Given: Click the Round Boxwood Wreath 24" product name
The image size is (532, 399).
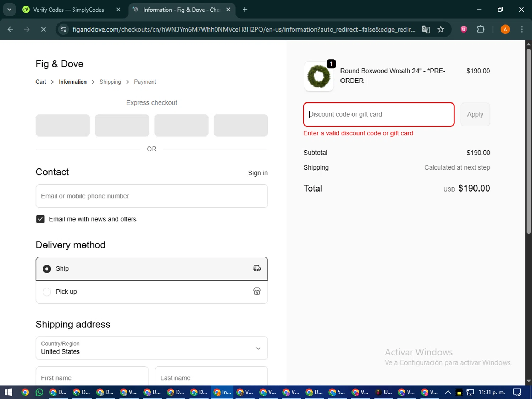Looking at the screenshot, I should (x=393, y=76).
